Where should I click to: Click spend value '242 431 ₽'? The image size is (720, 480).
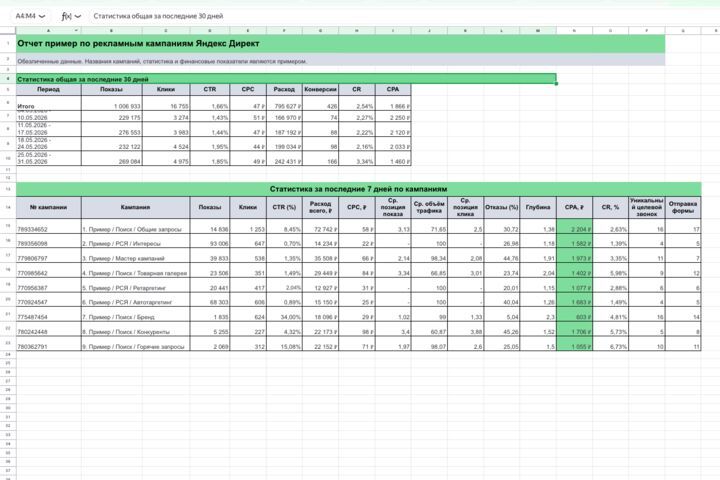pyautogui.click(x=284, y=158)
